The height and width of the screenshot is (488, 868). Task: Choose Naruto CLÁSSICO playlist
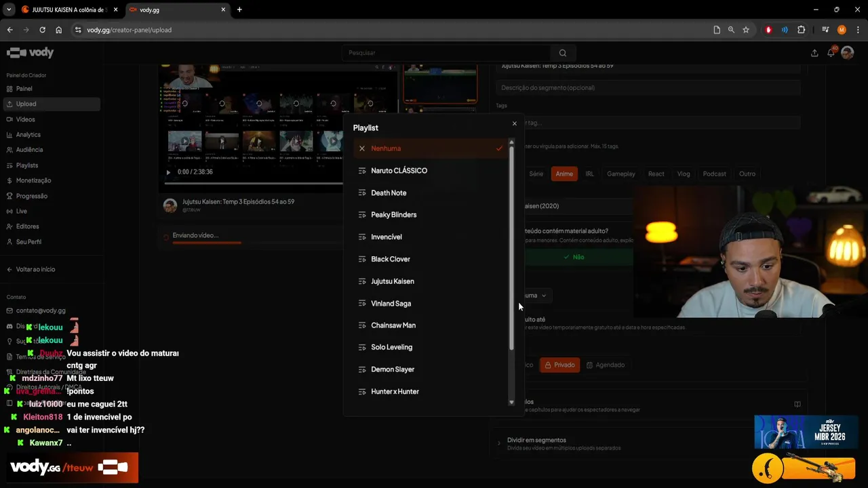(430, 171)
